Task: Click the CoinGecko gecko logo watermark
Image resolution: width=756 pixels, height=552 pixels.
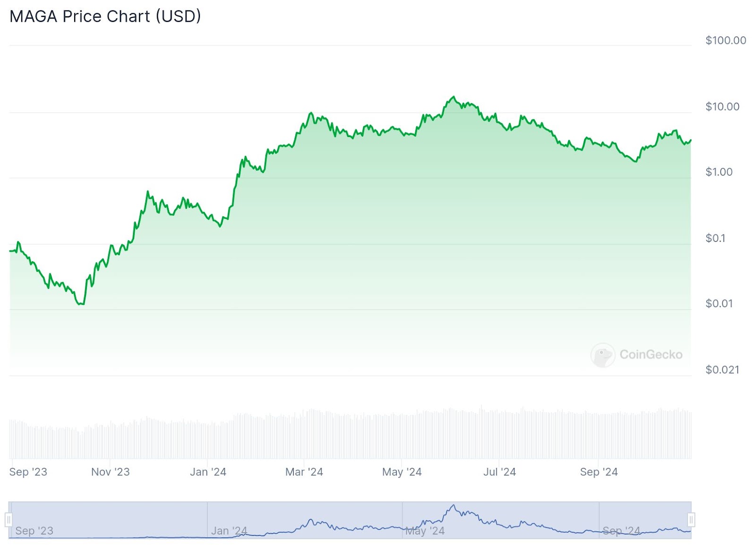Action: (x=602, y=355)
